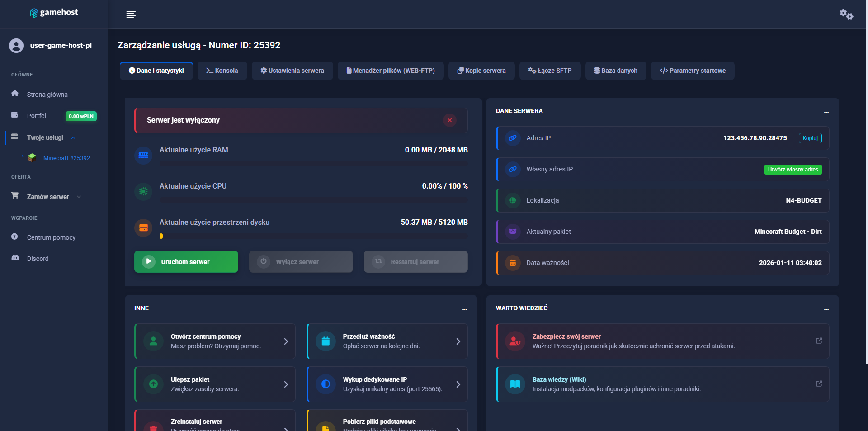Collapse the Twoje usługi section
This screenshot has width=868, height=431.
tap(73, 138)
